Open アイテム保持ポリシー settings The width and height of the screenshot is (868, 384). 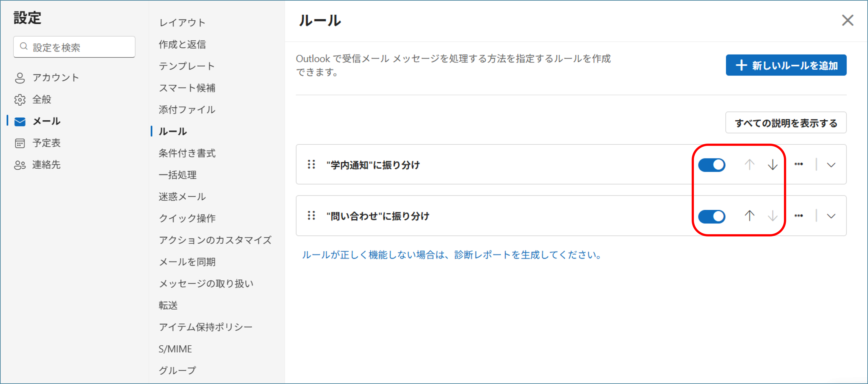pyautogui.click(x=205, y=327)
